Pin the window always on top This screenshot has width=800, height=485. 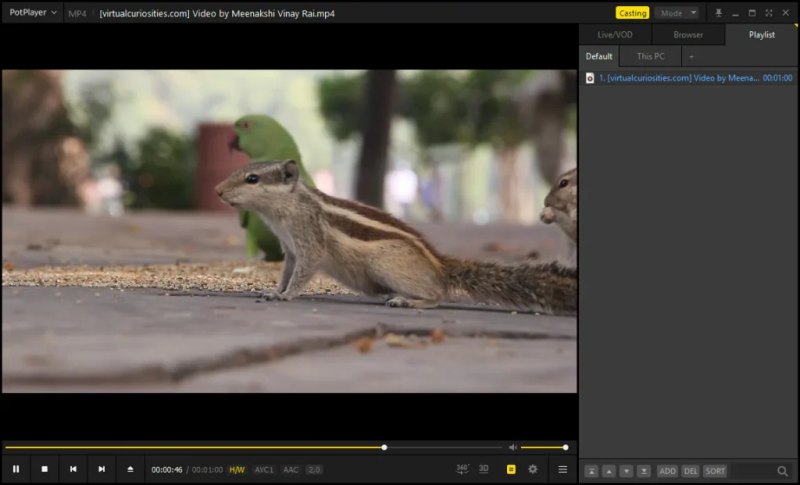(718, 13)
